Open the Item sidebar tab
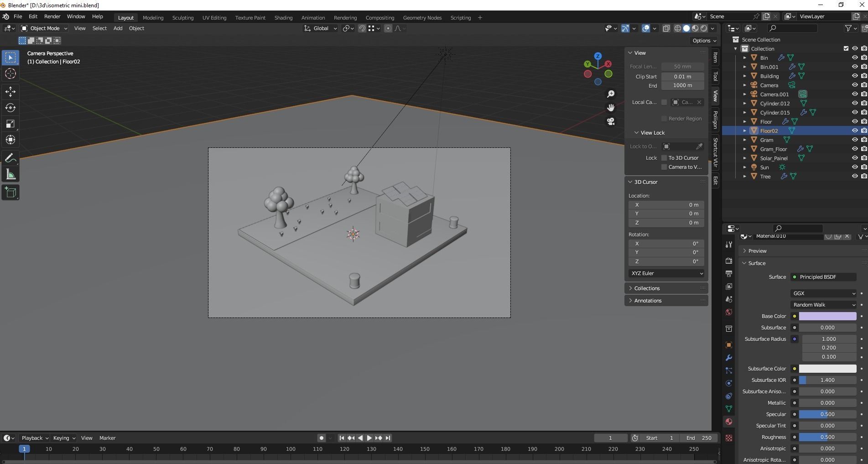This screenshot has width=868, height=464. 715,57
